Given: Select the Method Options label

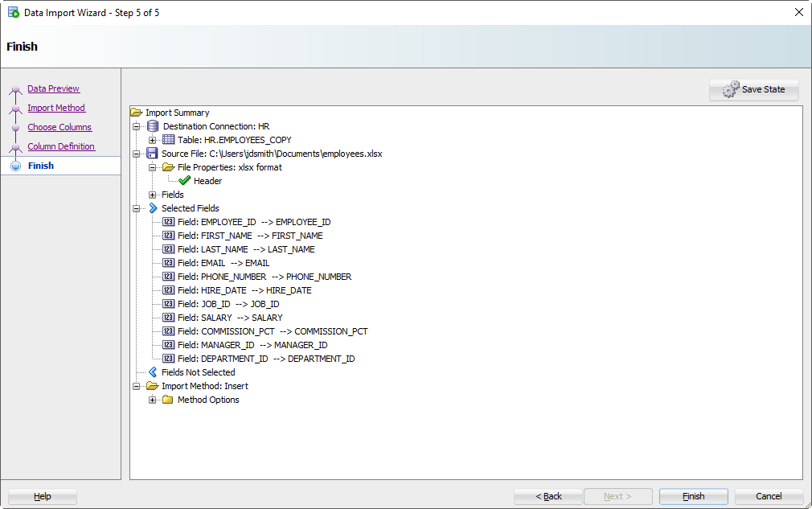Looking at the screenshot, I should (x=208, y=400).
